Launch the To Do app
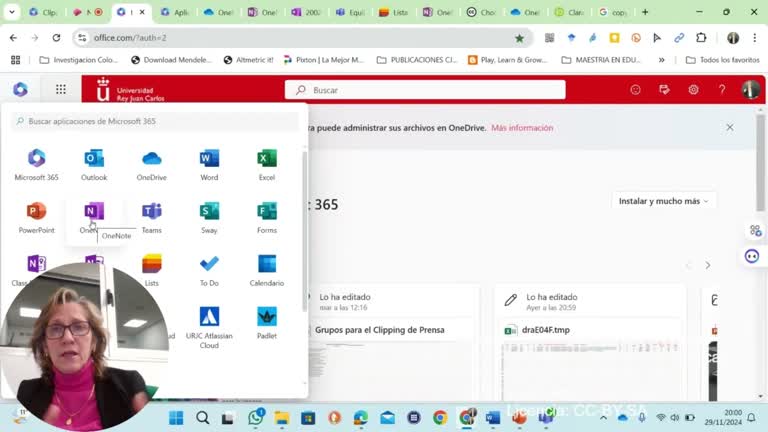 [209, 270]
